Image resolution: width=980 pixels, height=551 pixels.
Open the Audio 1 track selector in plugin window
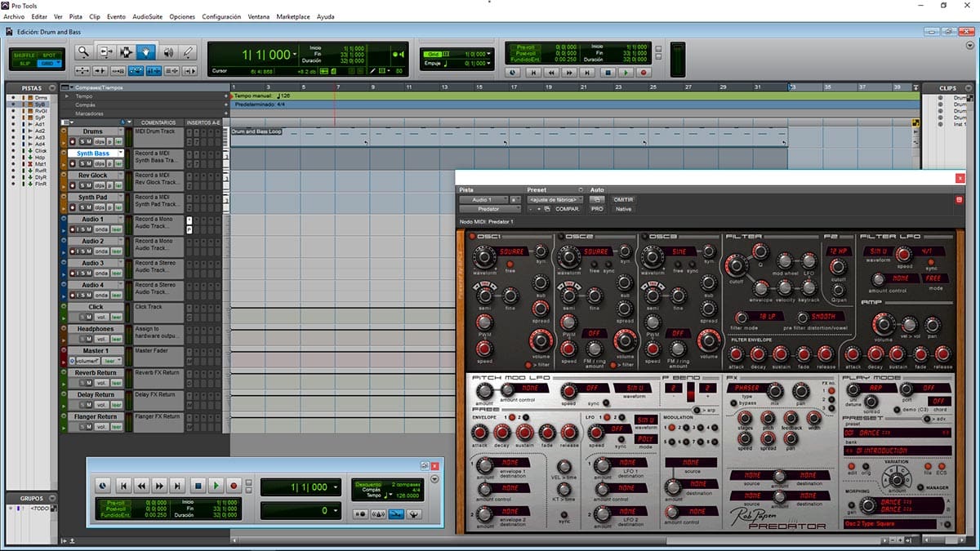(x=482, y=199)
